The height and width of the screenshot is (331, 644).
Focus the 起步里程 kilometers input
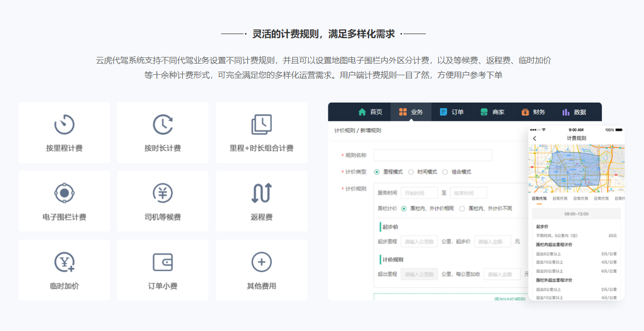[x=419, y=242]
